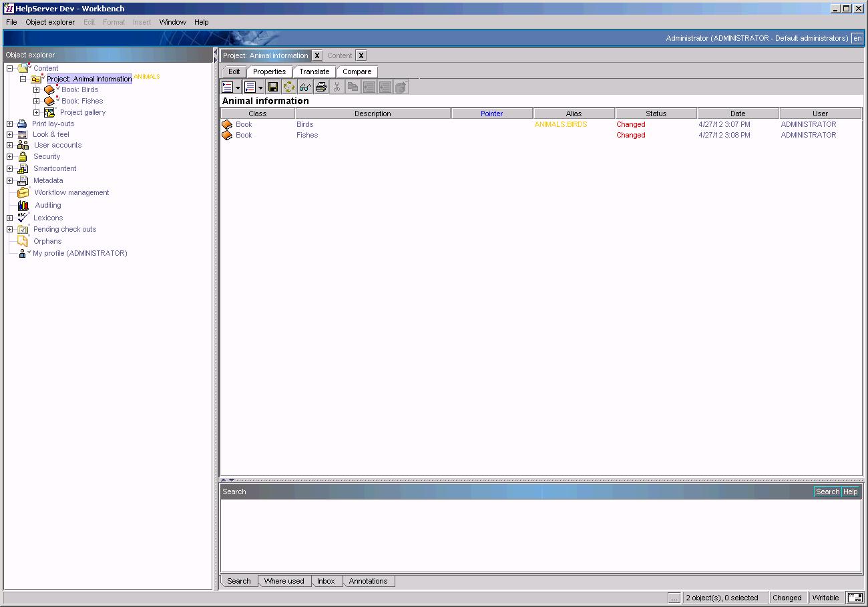Open the Auditing section icon
868x607 pixels.
(22, 205)
